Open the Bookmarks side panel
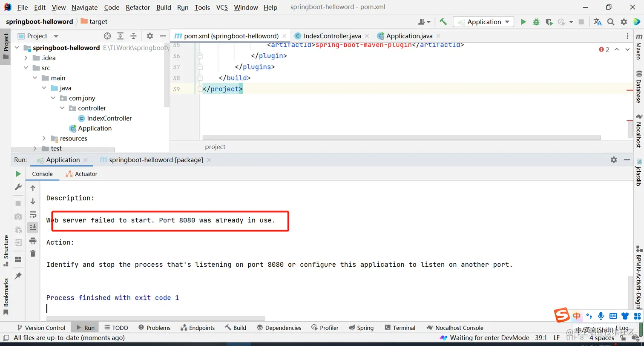 tap(6, 297)
